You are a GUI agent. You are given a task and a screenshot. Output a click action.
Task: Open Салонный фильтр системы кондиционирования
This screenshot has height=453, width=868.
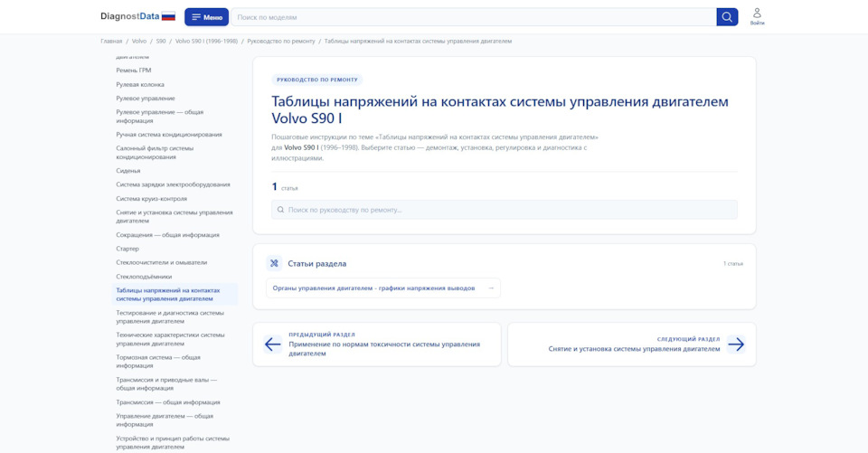coord(155,153)
